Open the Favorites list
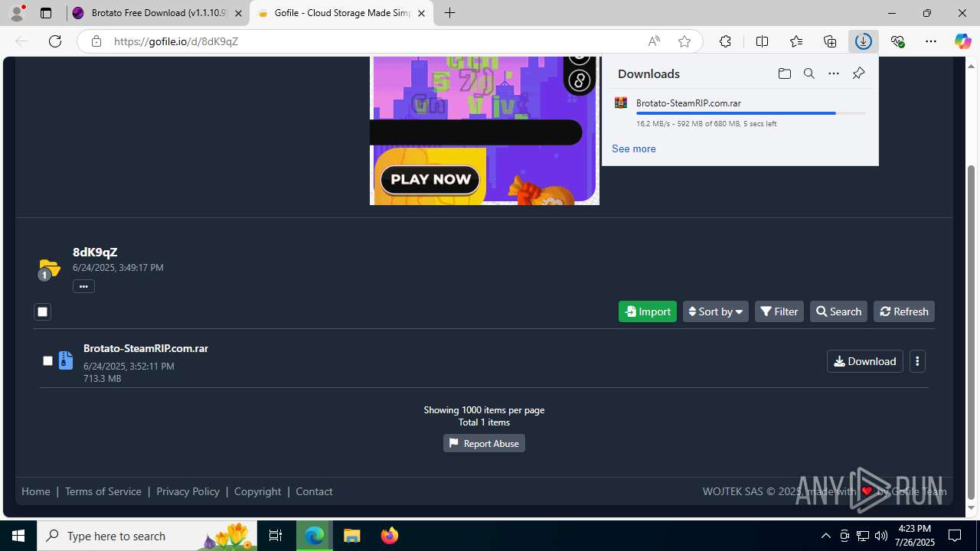Image resolution: width=980 pixels, height=551 pixels. tap(796, 41)
